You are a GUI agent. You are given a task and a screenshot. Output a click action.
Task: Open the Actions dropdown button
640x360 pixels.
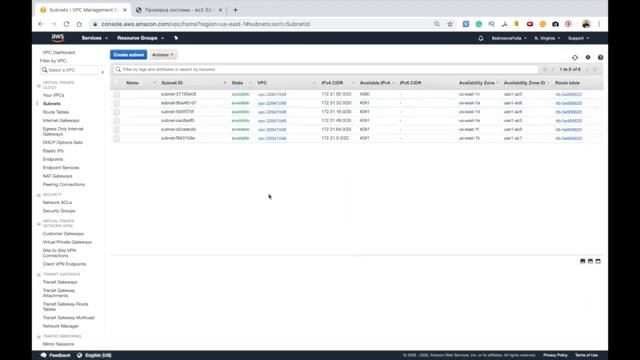point(163,55)
